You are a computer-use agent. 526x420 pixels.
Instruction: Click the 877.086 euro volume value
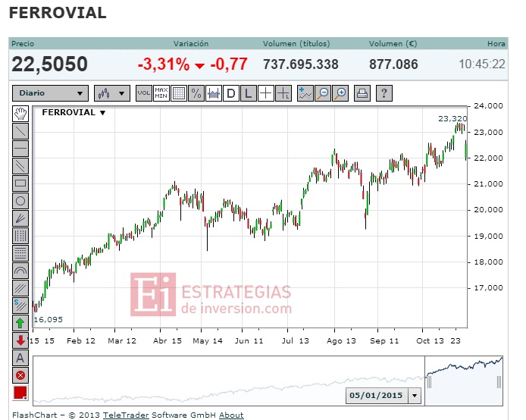393,64
